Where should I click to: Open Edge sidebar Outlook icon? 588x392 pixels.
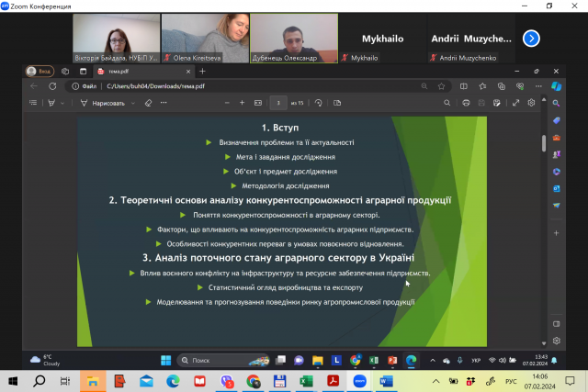557,188
